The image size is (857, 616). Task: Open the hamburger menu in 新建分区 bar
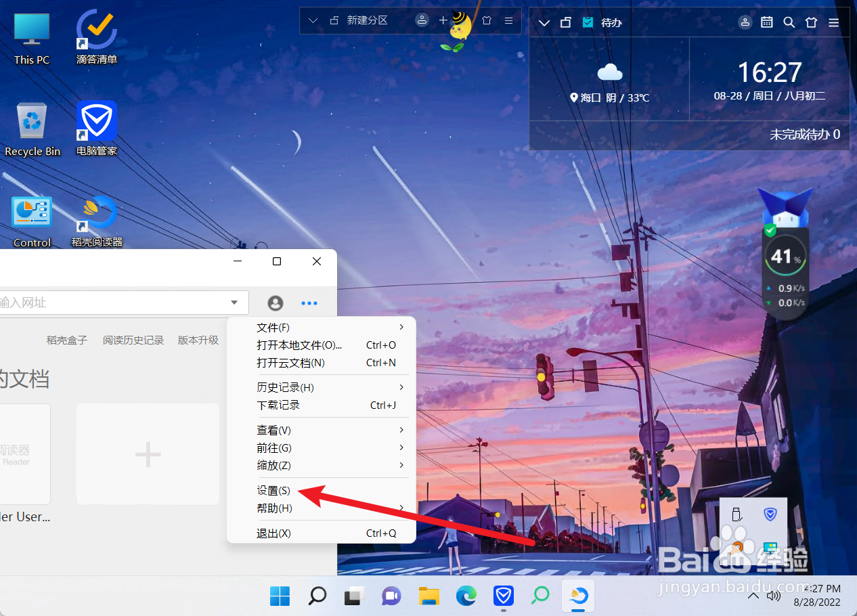pyautogui.click(x=508, y=20)
